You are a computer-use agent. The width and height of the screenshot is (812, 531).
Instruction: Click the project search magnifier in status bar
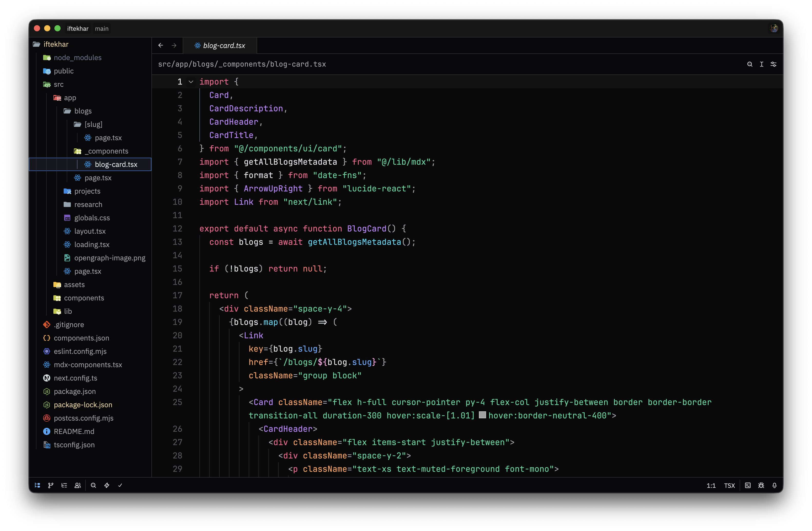tap(93, 485)
